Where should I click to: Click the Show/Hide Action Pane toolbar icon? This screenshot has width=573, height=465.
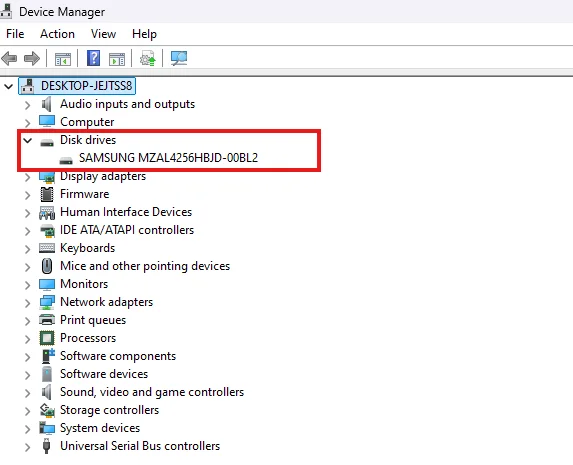[x=117, y=58]
